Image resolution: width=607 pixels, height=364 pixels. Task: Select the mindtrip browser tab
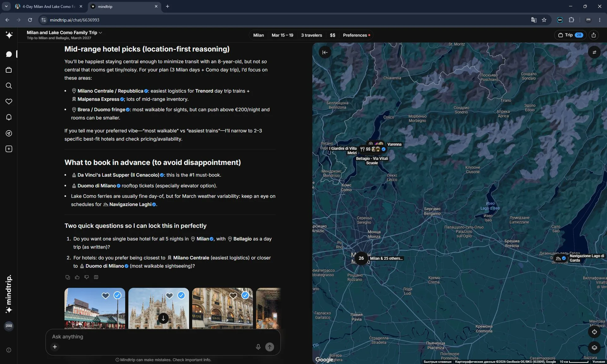click(124, 6)
